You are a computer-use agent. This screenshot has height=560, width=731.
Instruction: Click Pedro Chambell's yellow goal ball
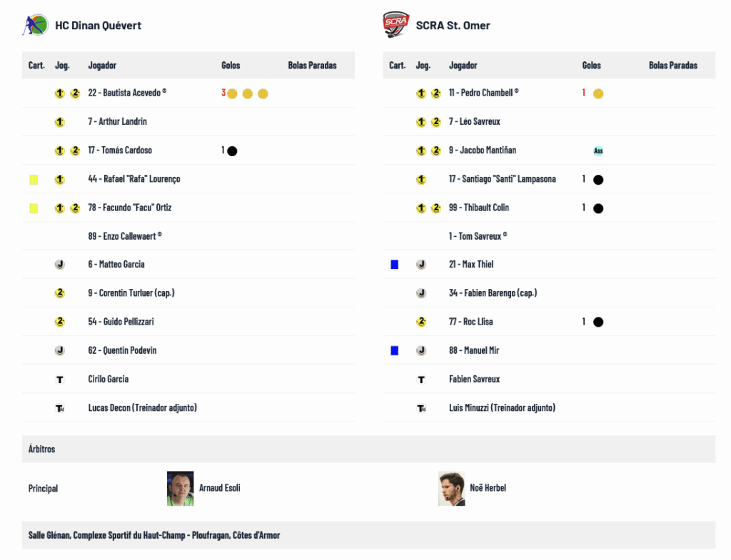click(598, 94)
